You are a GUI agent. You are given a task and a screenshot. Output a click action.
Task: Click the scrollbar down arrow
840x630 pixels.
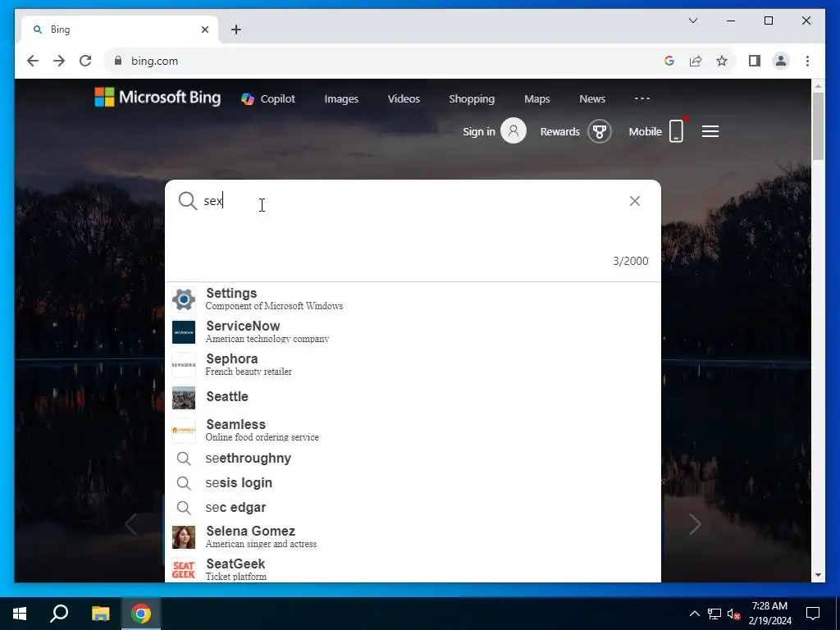tap(818, 575)
